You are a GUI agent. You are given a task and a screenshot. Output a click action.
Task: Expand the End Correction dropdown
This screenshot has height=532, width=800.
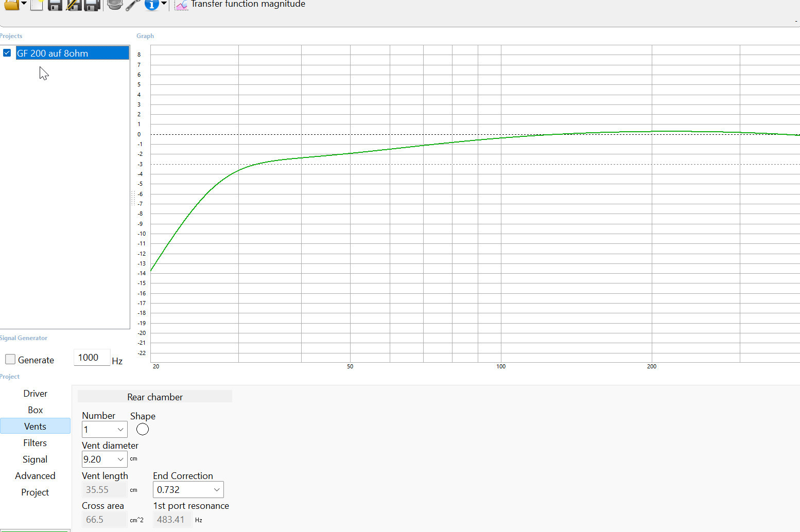point(216,490)
